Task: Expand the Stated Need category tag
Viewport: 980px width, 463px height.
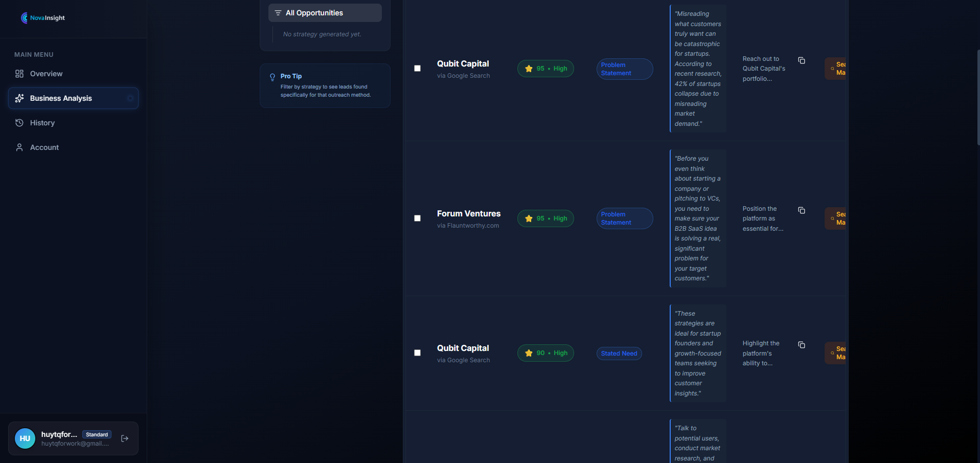Action: coord(619,353)
